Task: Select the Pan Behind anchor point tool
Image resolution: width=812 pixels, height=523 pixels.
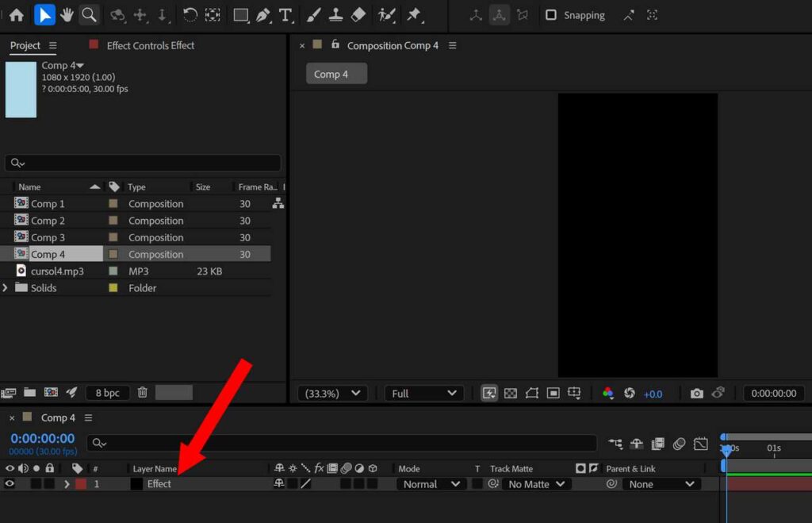Action: (213, 15)
